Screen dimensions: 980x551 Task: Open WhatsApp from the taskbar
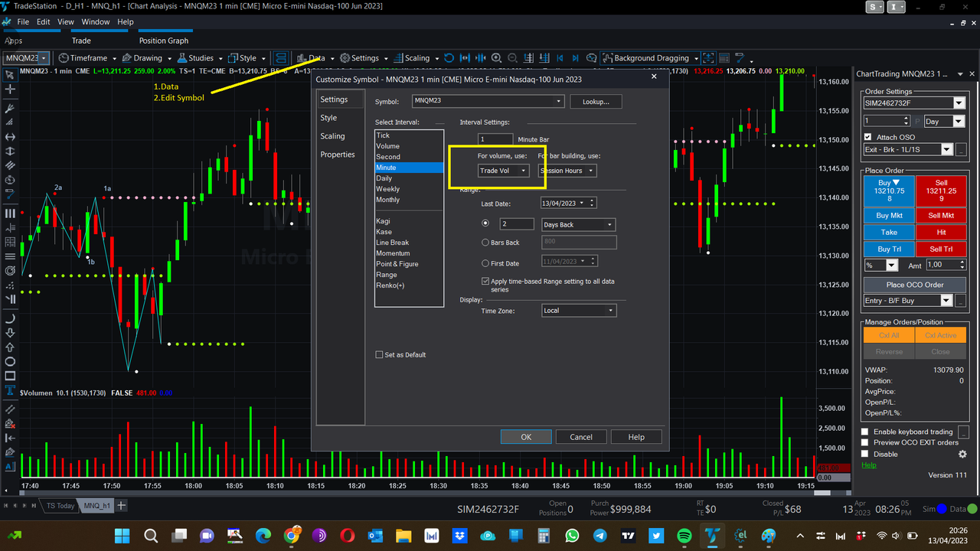(x=572, y=536)
